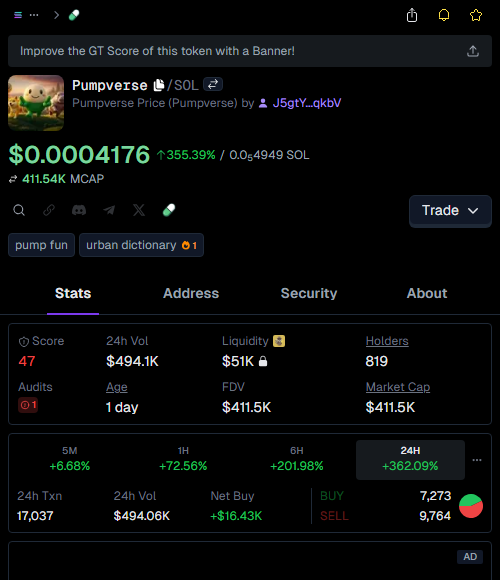Click the 17,037 24h Txn value
This screenshot has width=500, height=580.
[x=35, y=516]
